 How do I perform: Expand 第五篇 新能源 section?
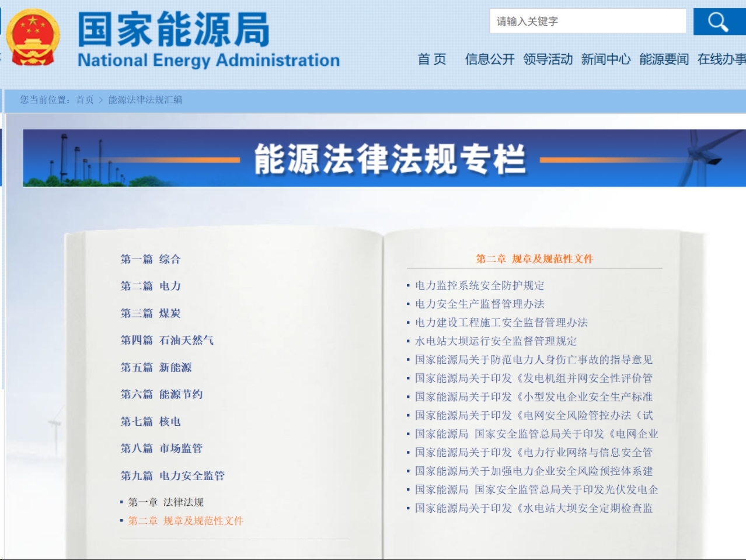coord(156,367)
